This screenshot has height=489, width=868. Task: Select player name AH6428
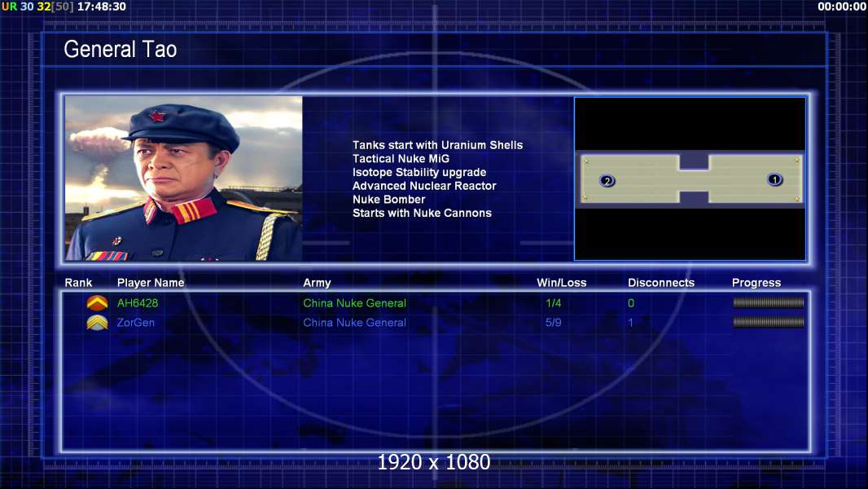point(138,303)
